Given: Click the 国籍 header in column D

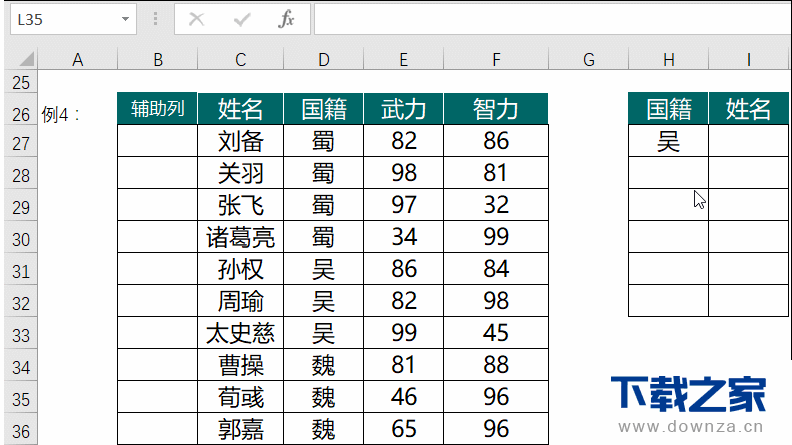Looking at the screenshot, I should click(324, 109).
